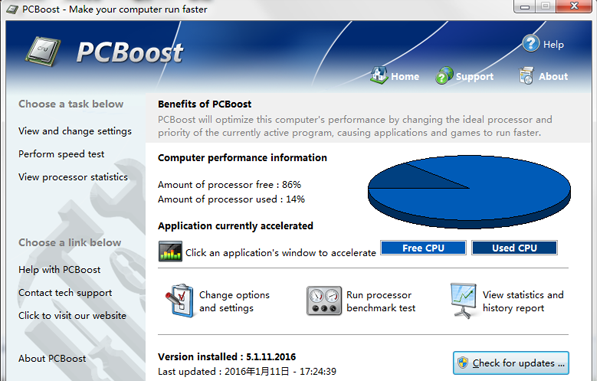Click the accelerated application graph icon

tap(170, 251)
